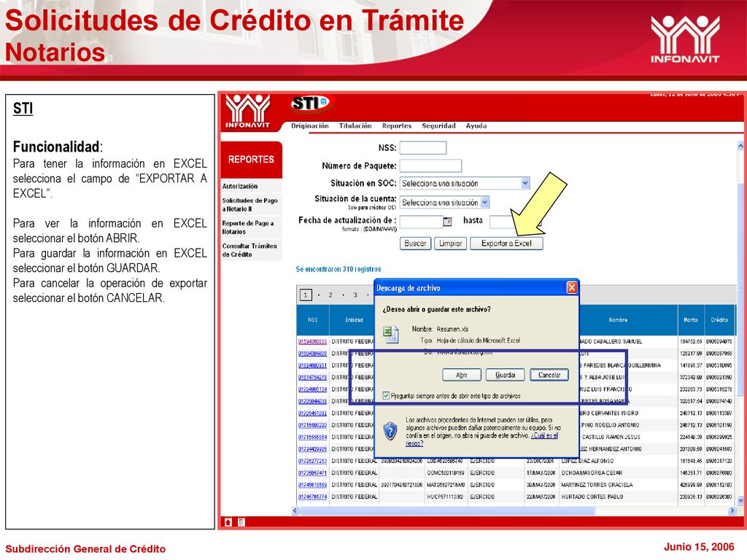Screen dimensions: 747x560
Task: Open the Seguridad menu
Action: point(438,125)
